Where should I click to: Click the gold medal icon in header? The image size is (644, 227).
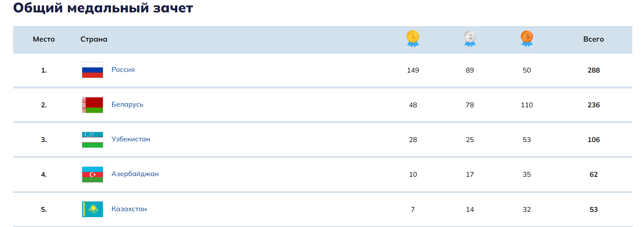[x=413, y=39]
